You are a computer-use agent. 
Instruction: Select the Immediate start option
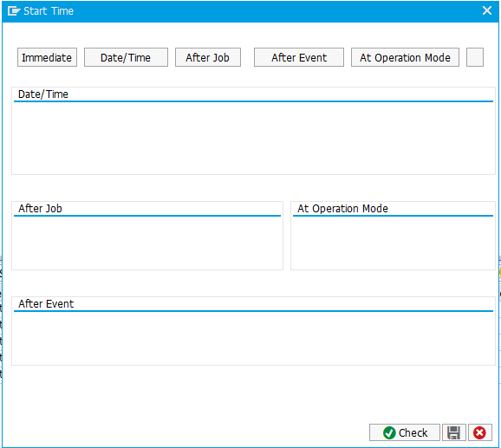pos(47,57)
